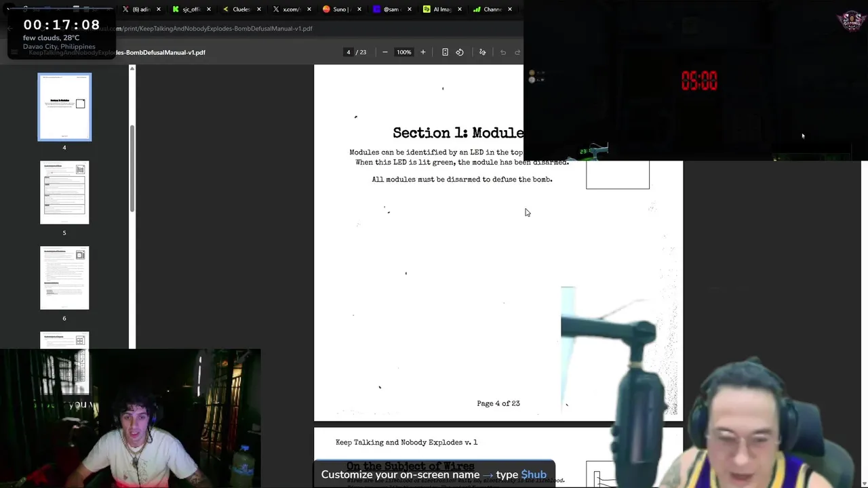Switch to the sjc_offic tab
868x488 pixels.
click(186, 9)
